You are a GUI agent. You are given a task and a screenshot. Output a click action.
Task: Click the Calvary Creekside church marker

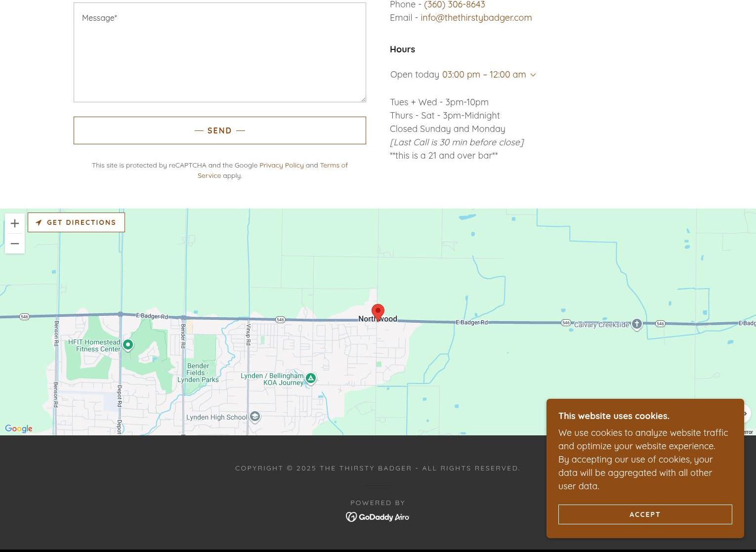tap(636, 324)
